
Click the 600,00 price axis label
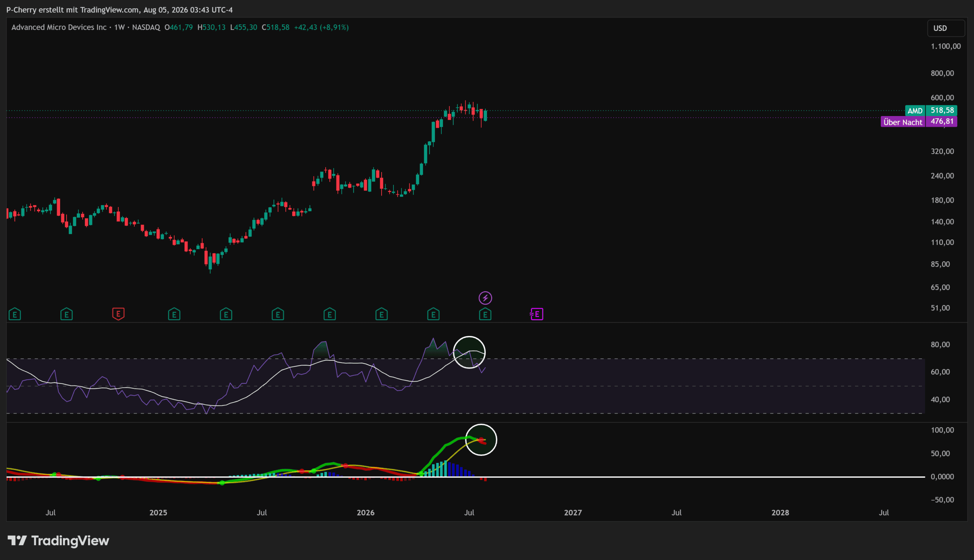(x=942, y=98)
